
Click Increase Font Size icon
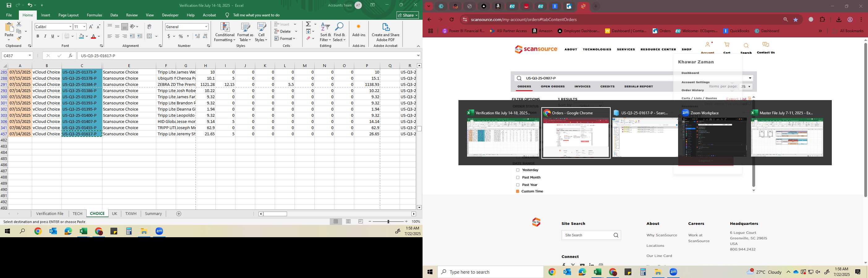tap(91, 27)
